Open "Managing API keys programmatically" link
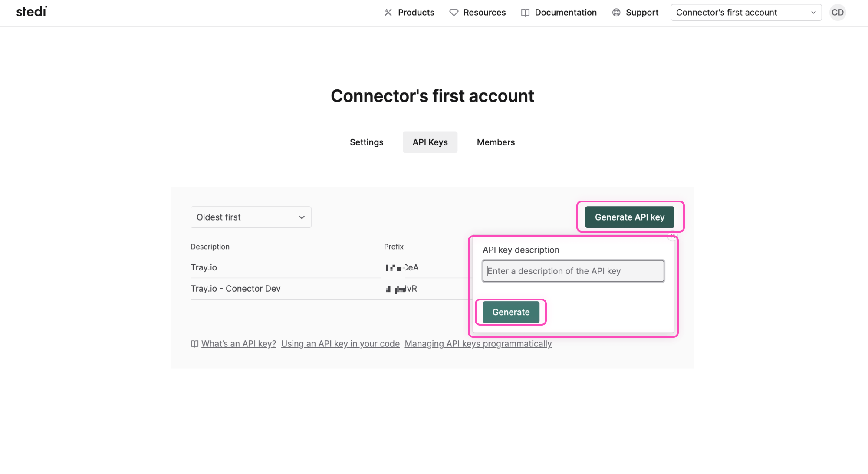Image resolution: width=868 pixels, height=474 pixels. click(478, 344)
